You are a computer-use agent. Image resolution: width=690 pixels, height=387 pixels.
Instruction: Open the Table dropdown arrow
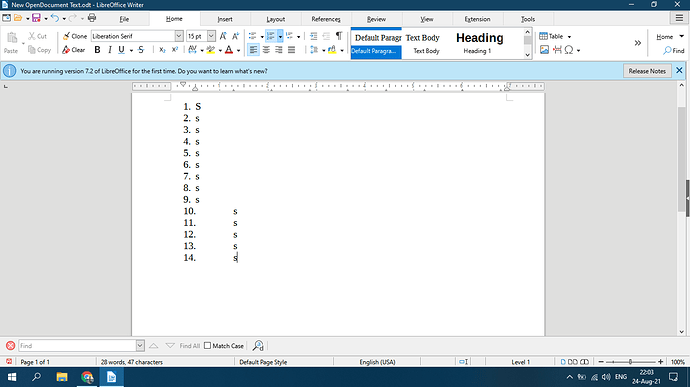point(569,37)
